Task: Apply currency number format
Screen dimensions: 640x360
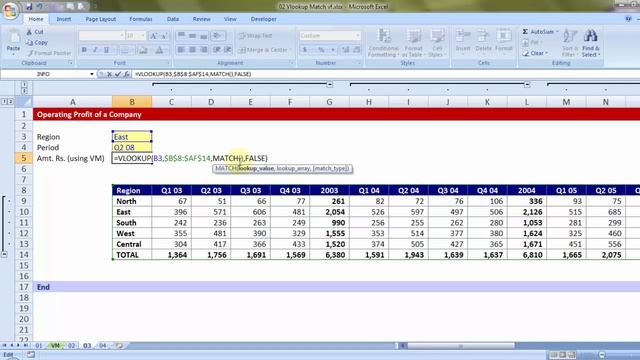Action: 304,50
